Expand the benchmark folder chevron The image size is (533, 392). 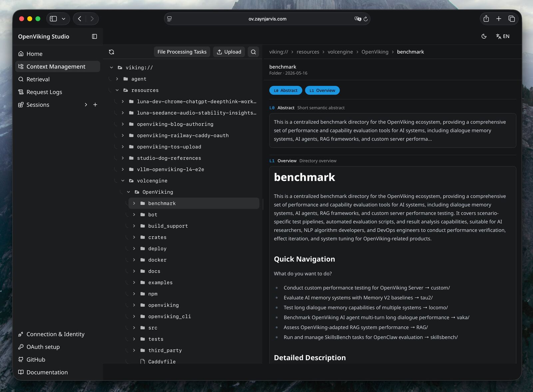134,203
